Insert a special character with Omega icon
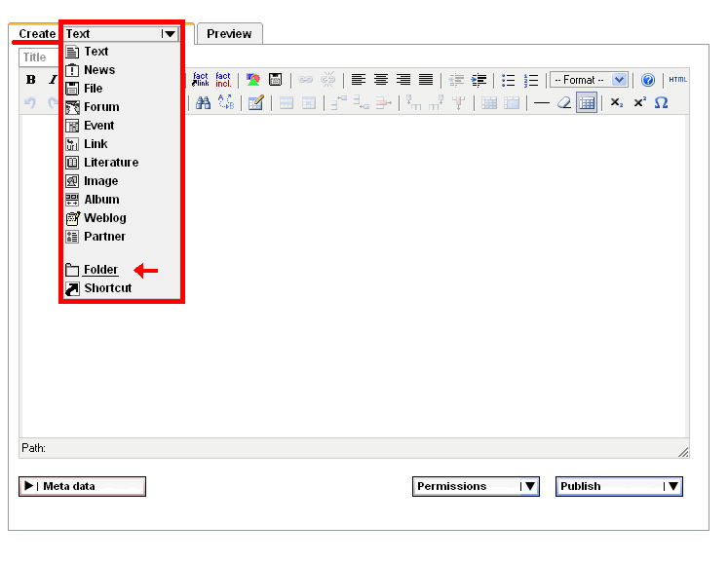Image resolution: width=728 pixels, height=563 pixels. click(661, 102)
